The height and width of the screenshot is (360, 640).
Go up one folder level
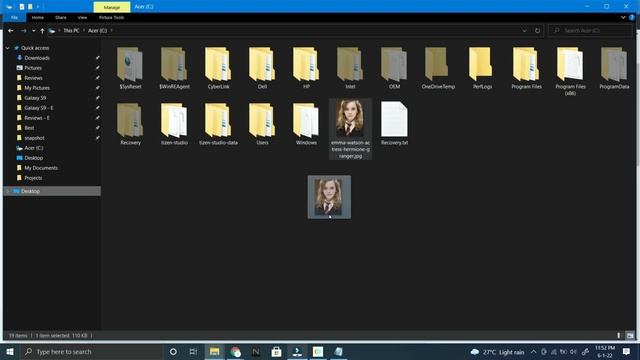42,31
